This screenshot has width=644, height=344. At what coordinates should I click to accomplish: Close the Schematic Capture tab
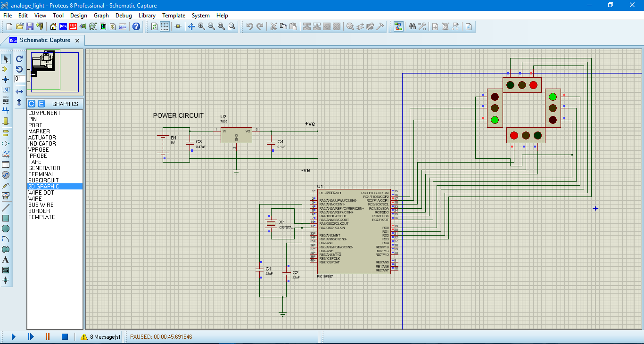78,41
